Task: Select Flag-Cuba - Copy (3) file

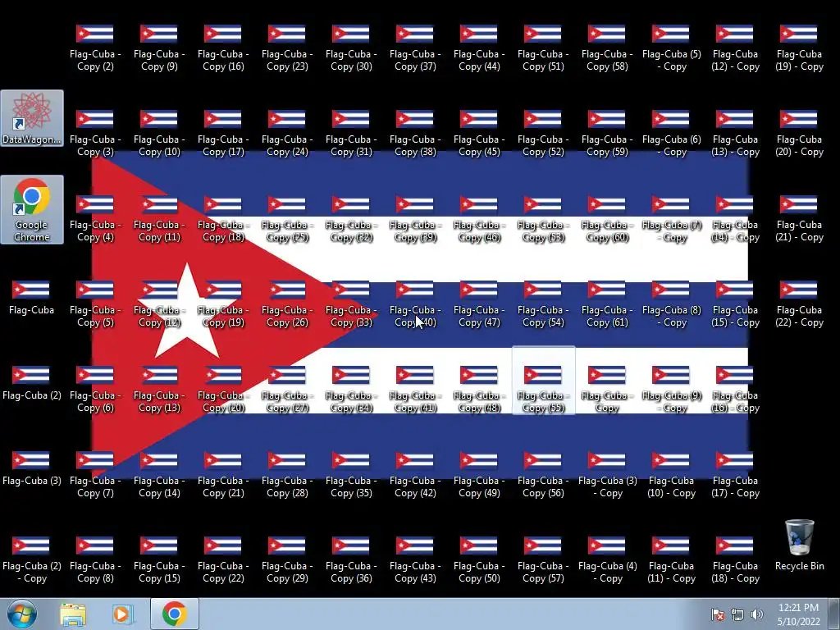Action: click(x=95, y=134)
